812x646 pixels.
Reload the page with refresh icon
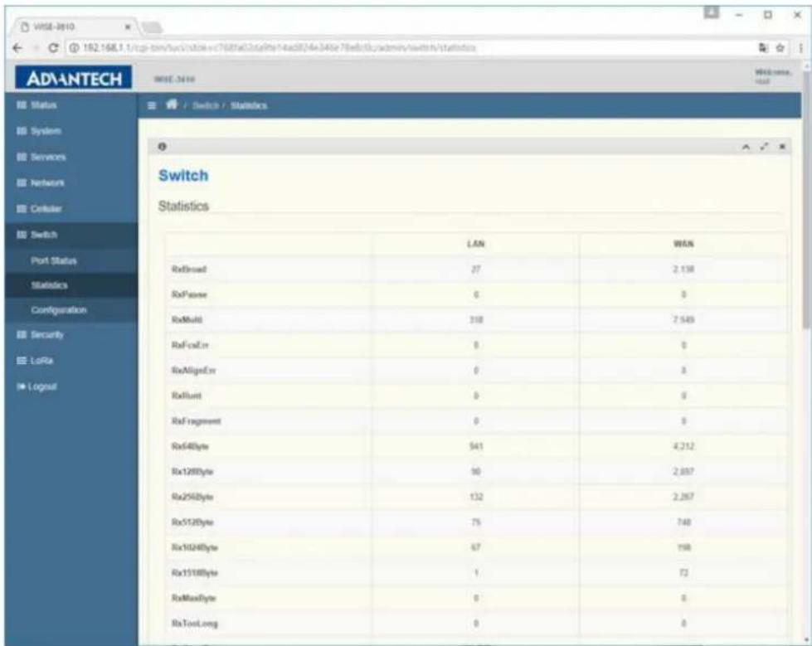[x=52, y=48]
